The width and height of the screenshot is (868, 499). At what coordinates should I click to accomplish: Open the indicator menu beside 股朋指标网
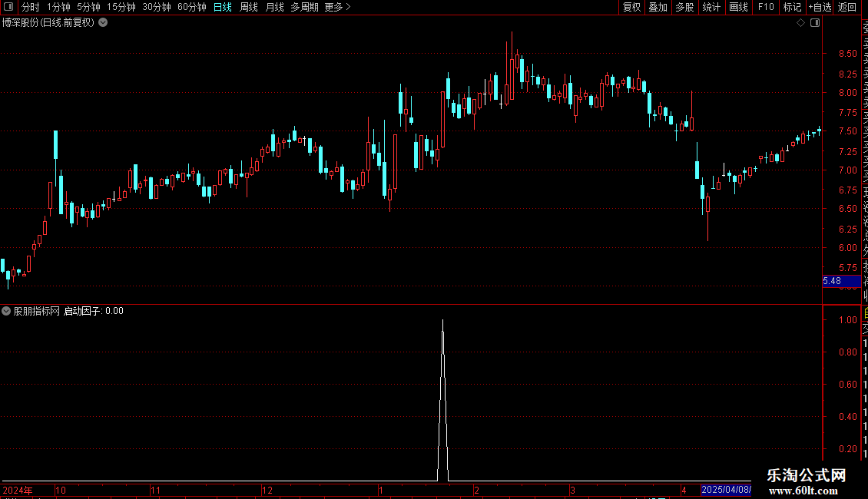6,311
